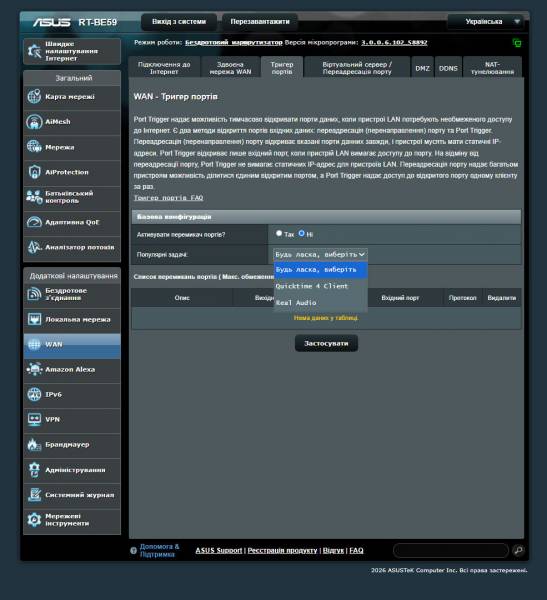The width and height of the screenshot is (547, 600).
Task: Collapse the Популярні задачі dropdown
Action: [x=320, y=254]
